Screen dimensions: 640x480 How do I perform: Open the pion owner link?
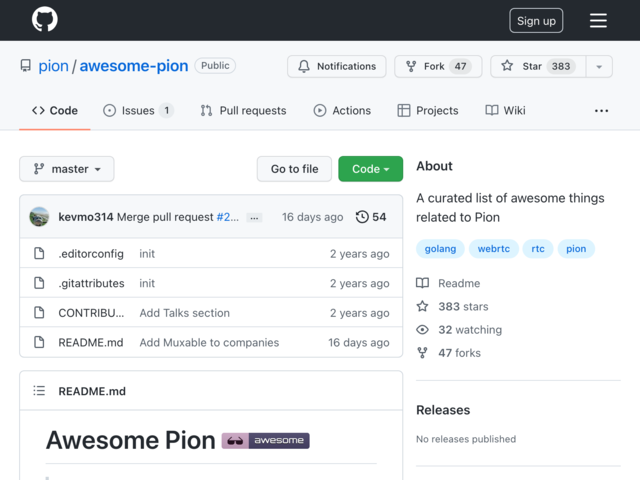53,66
